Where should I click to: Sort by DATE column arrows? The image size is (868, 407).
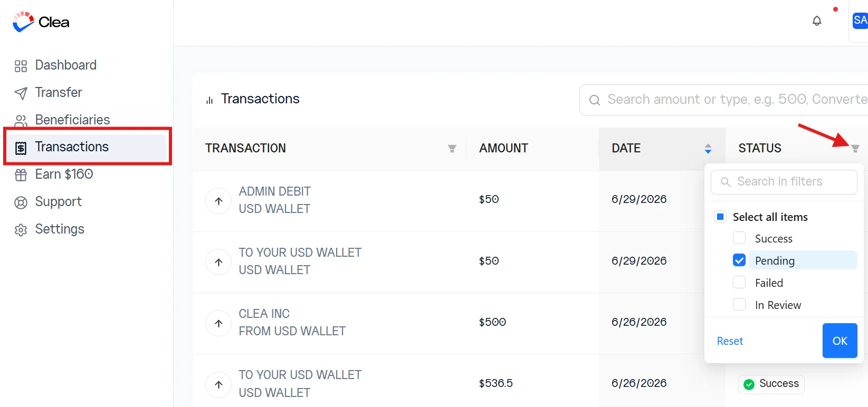pyautogui.click(x=708, y=149)
